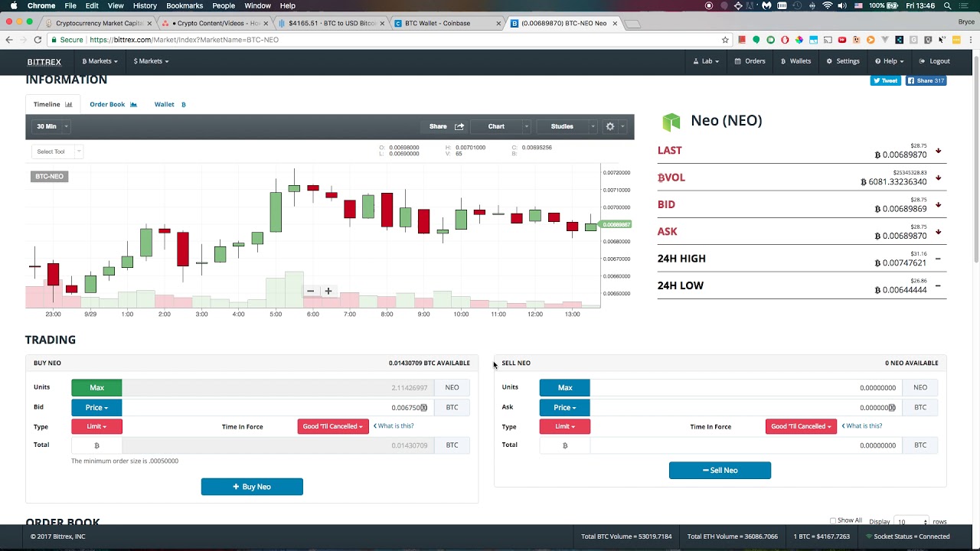The image size is (980, 551).
Task: Click the sell Ask price field
Action: coord(746,407)
